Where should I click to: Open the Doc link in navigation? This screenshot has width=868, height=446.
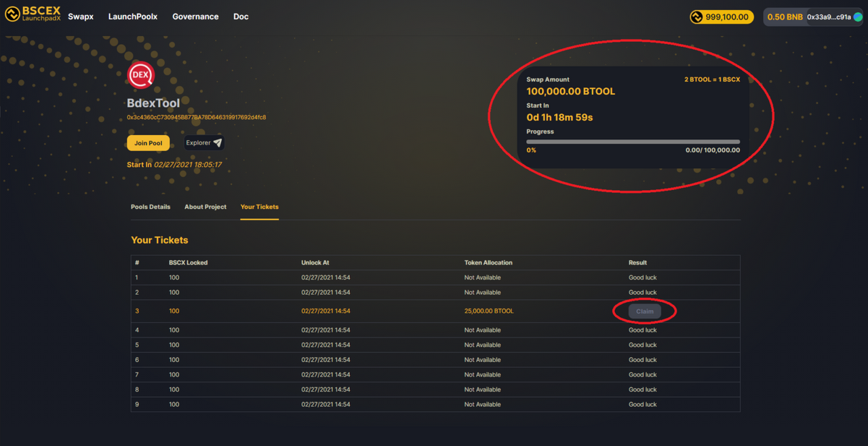pos(241,16)
